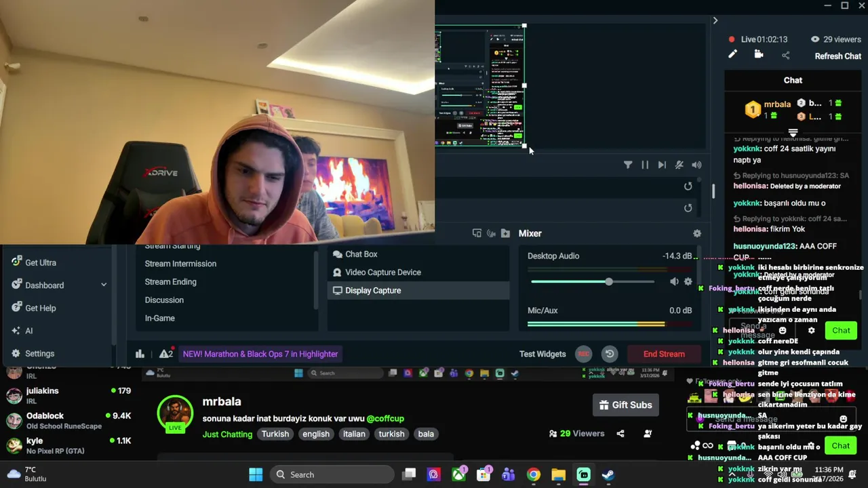Open Desktop Audio source settings gear
This screenshot has width=868, height=488.
click(688, 282)
